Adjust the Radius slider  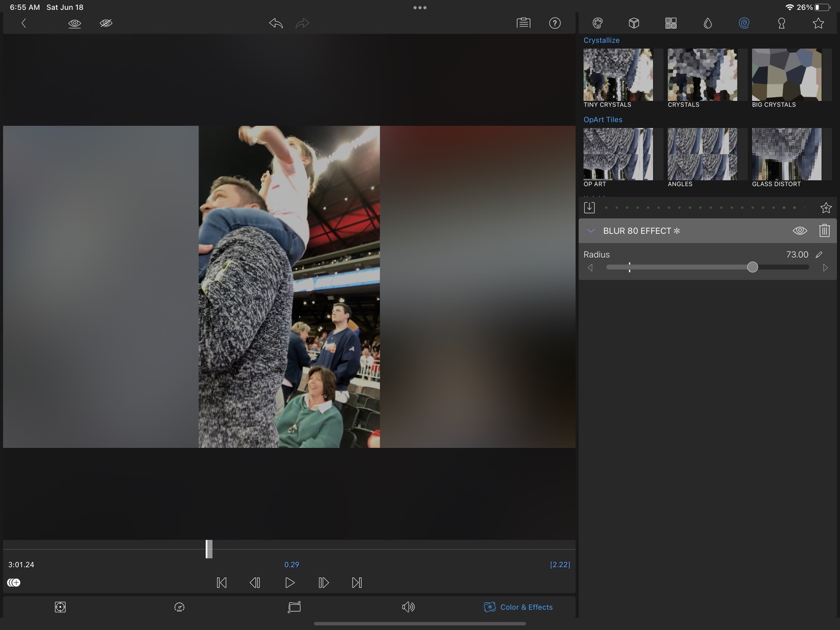[752, 267]
